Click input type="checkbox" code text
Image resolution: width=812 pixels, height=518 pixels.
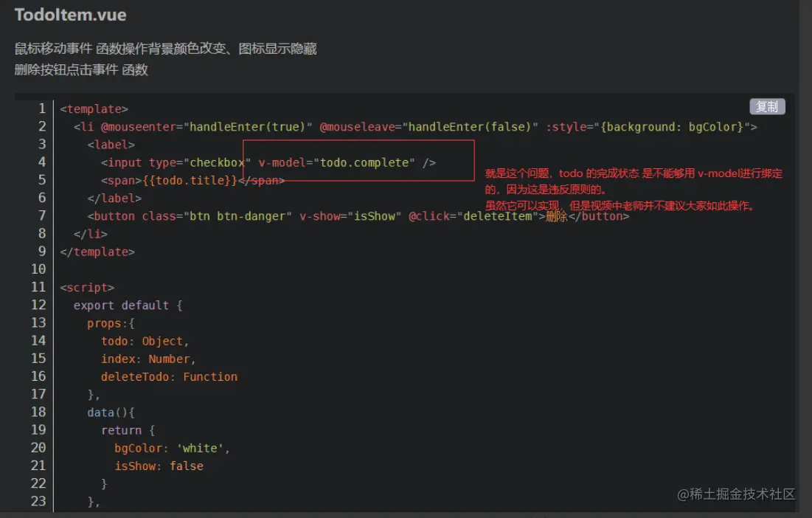pos(179,162)
